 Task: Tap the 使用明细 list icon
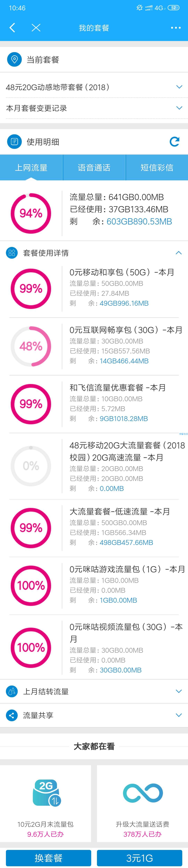pos(14,141)
